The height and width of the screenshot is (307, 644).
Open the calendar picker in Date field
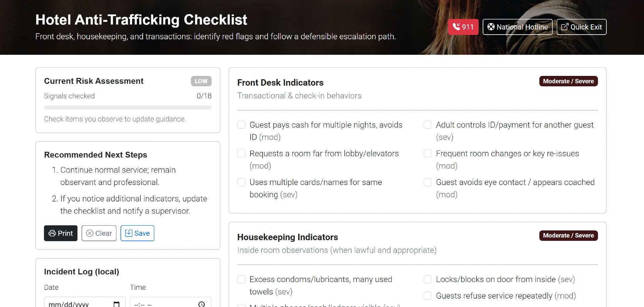coord(116,304)
